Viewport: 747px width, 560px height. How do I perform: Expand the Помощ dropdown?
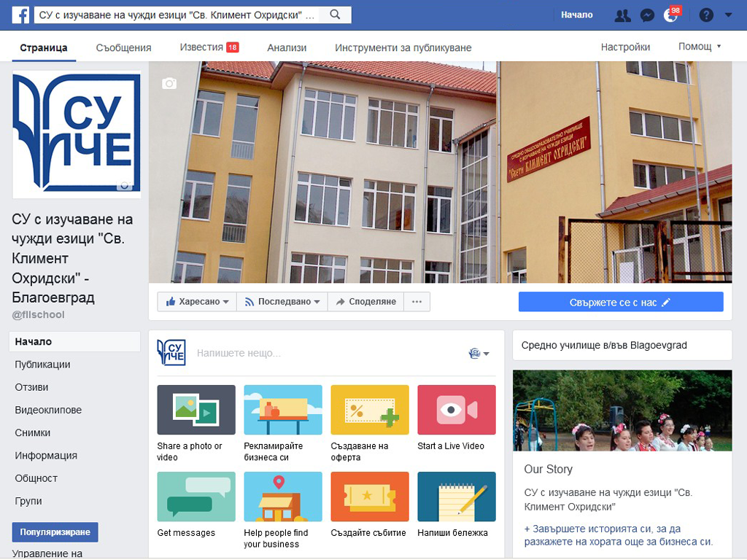coord(700,47)
